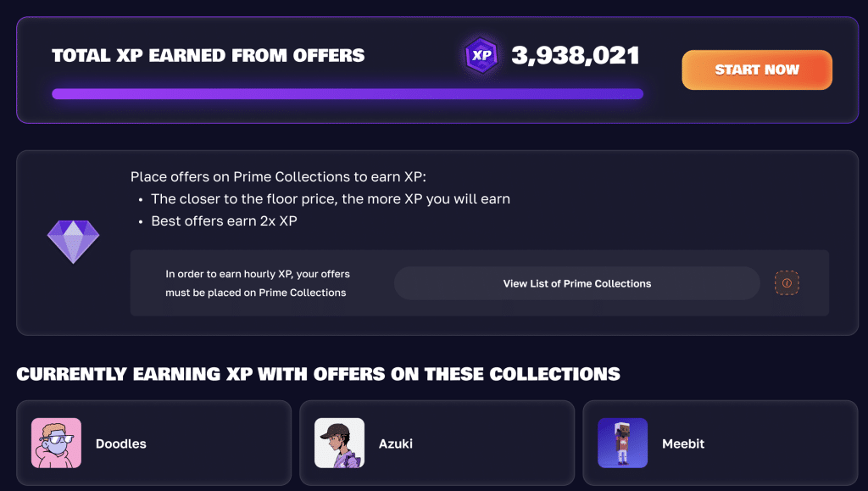Click the Doodles collection avatar
Screen dimensions: 868x491
coord(57,444)
